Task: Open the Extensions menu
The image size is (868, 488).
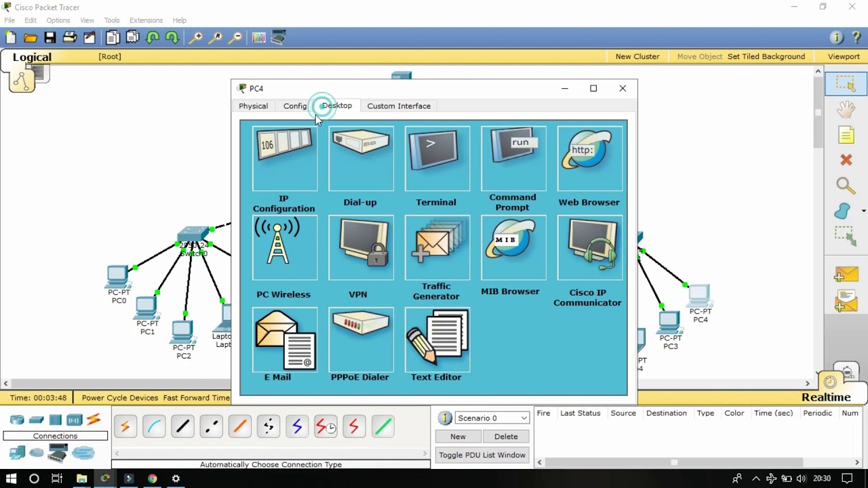Action: (146, 20)
